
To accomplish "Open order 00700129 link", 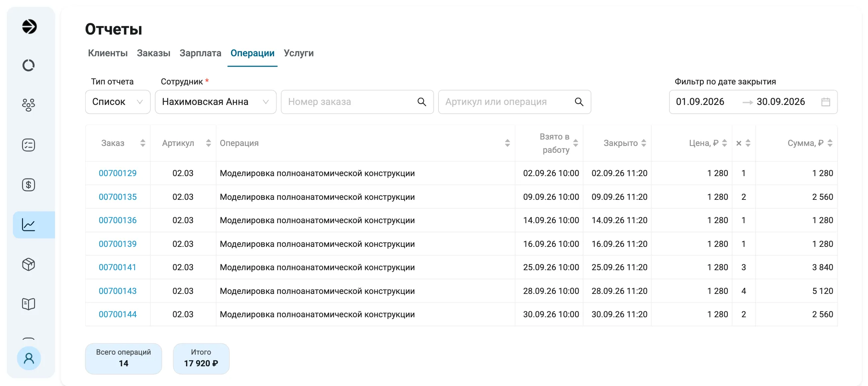I will 118,173.
